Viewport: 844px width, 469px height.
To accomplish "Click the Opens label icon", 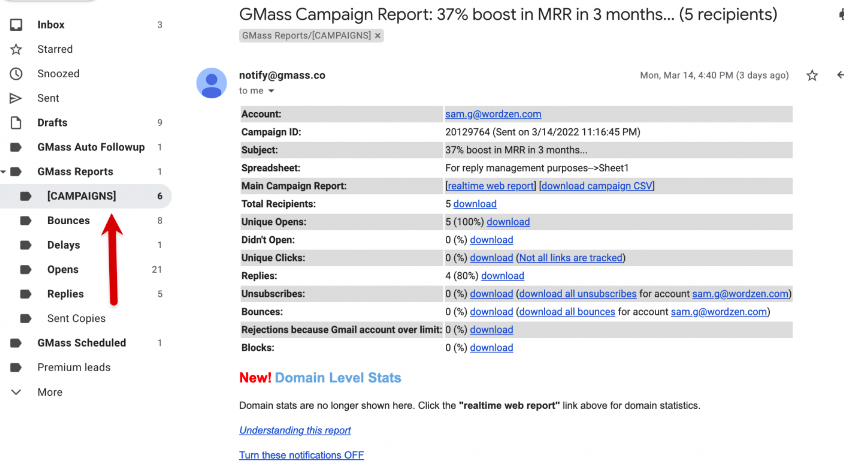I will tap(26, 270).
